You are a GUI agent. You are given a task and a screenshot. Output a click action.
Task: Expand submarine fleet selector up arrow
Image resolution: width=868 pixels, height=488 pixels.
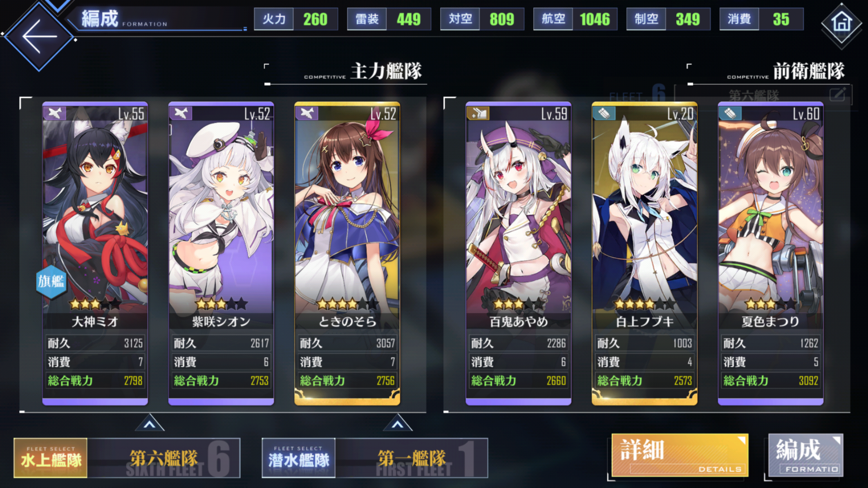point(398,423)
